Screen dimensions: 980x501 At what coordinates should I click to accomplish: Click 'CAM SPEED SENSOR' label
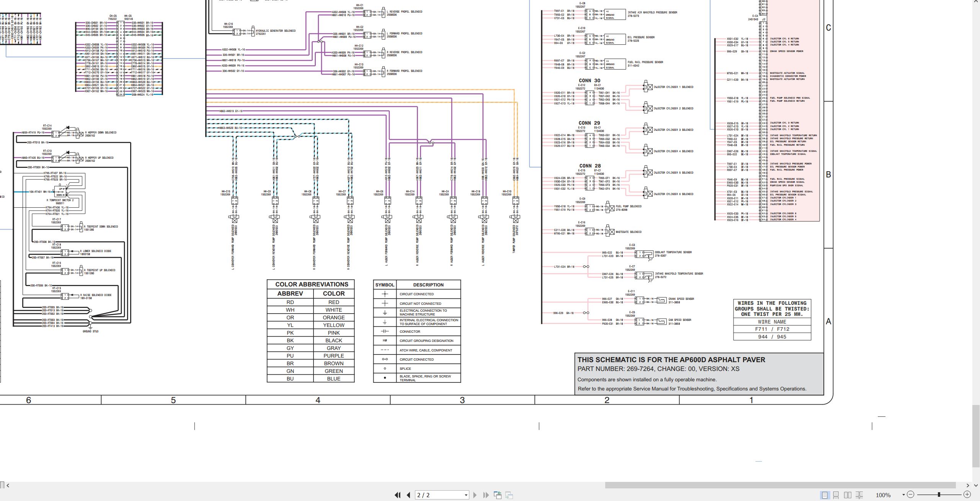pyautogui.click(x=680, y=320)
